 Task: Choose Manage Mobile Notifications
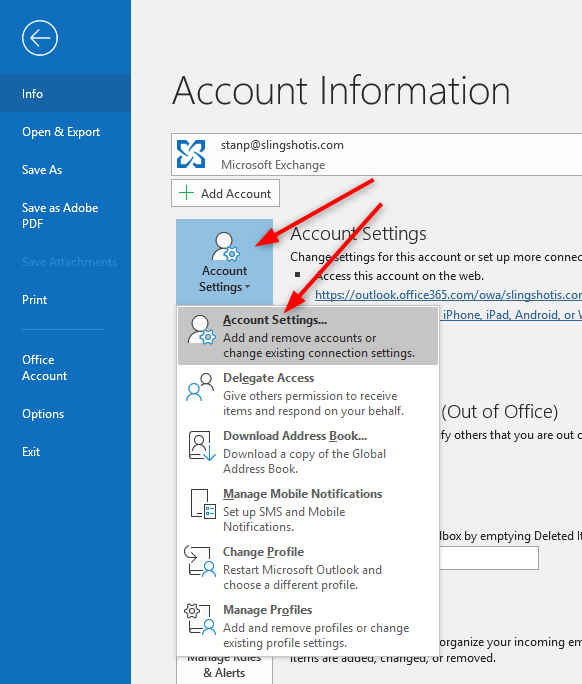[x=308, y=510]
